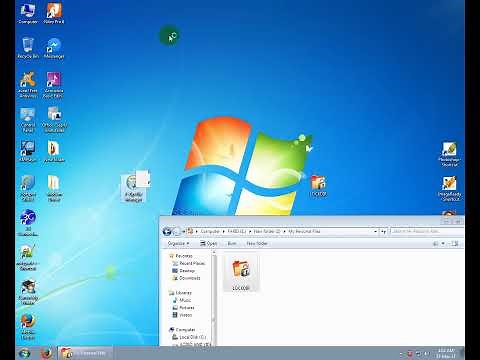Click Burn in the Explorer toolbar
Viewport: 480px width, 360px height.
[x=232, y=244]
